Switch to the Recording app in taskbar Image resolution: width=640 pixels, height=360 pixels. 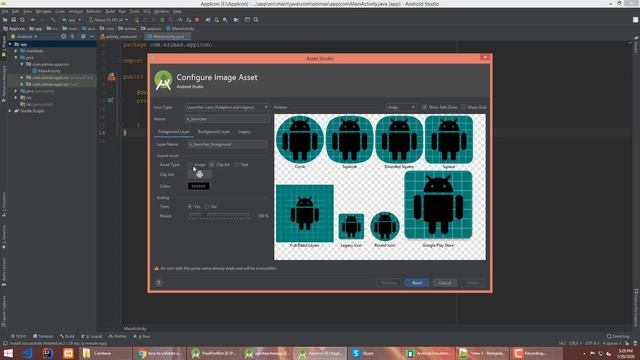(536, 353)
